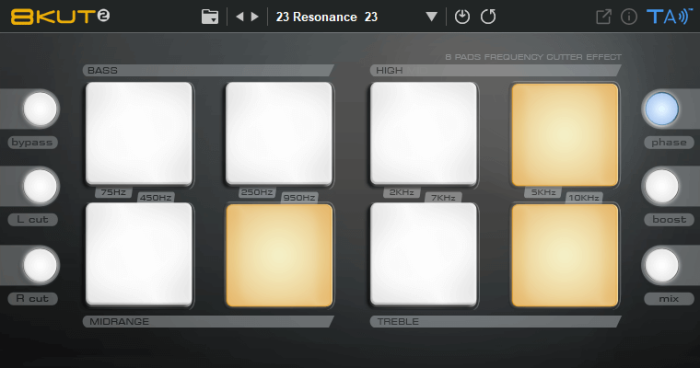Image resolution: width=700 pixels, height=368 pixels.
Task: Toggle the bypass round button
Action: click(x=40, y=109)
